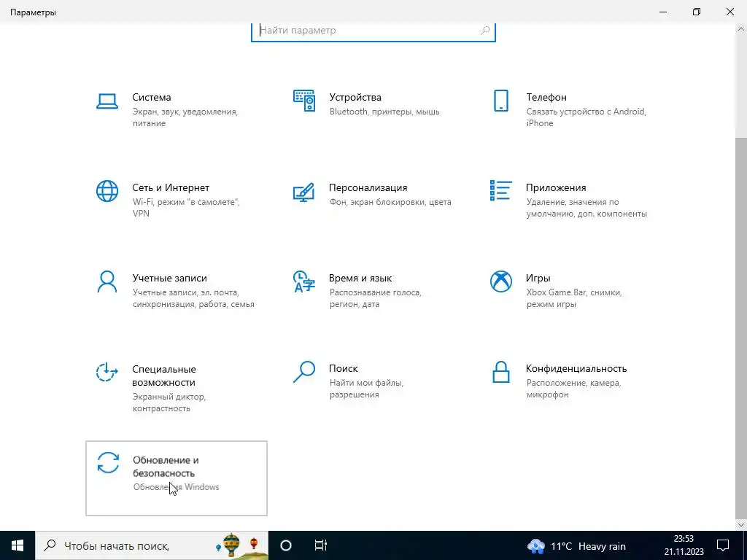Open the Сеть и Интернет globe icon
The image size is (747, 560).
[107, 191]
